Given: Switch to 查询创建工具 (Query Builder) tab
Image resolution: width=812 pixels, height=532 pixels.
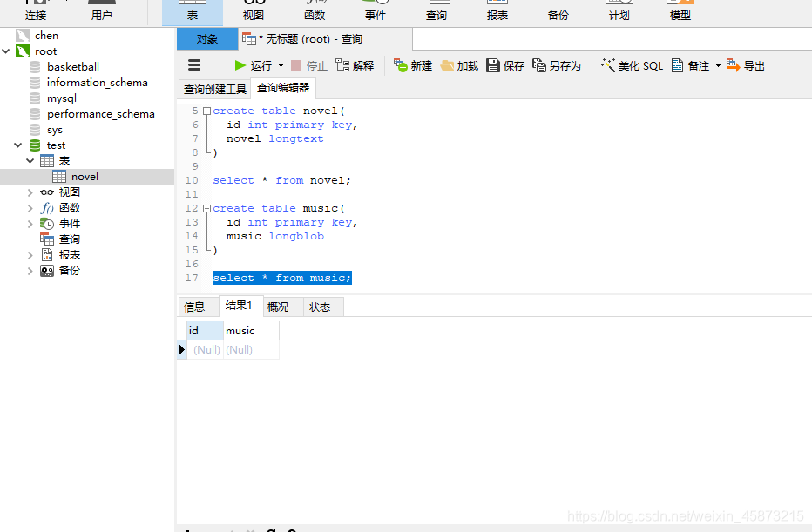Looking at the screenshot, I should pos(214,89).
